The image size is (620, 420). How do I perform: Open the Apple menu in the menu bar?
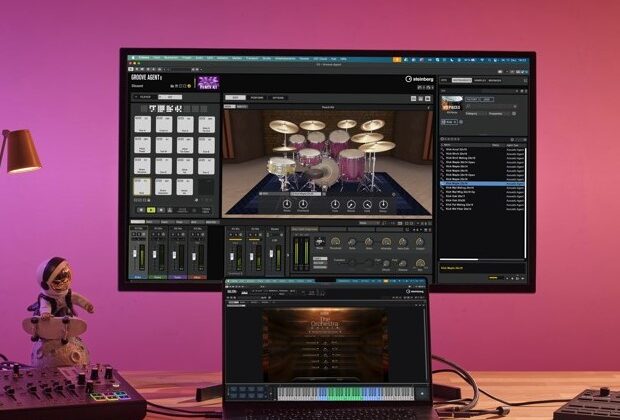(133, 58)
